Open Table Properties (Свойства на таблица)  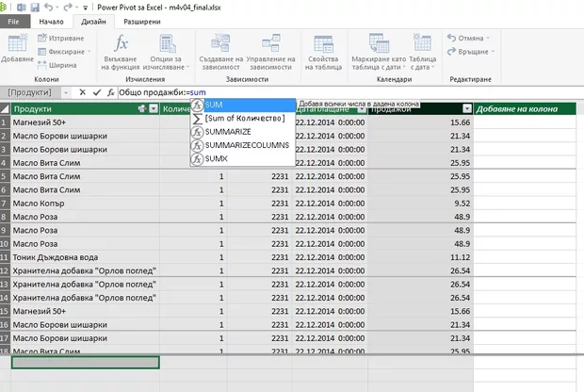(322, 44)
